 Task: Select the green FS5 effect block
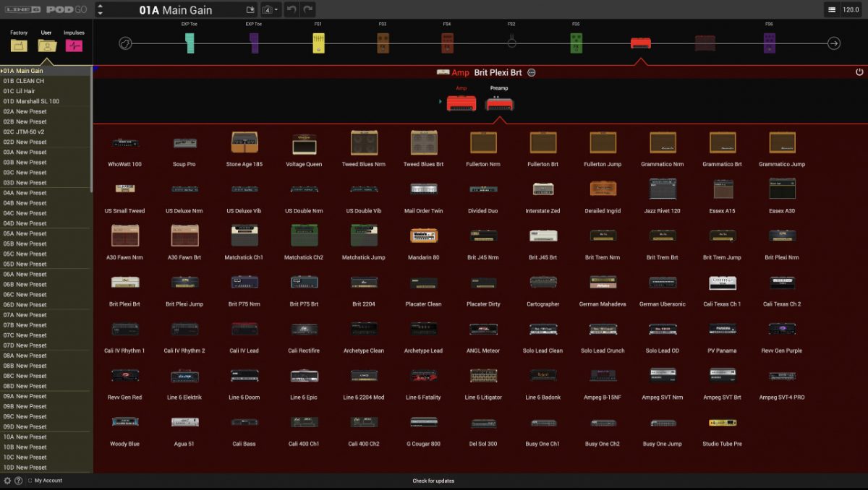click(576, 43)
